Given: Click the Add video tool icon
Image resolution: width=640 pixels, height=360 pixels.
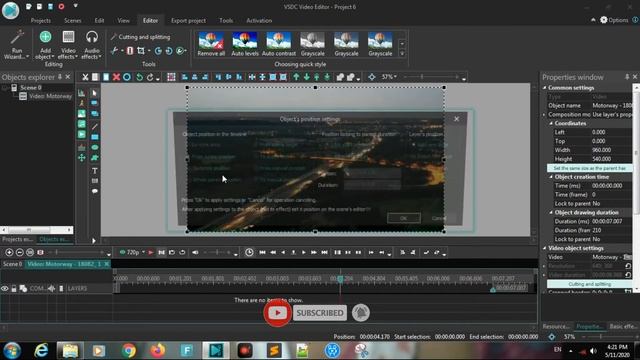Looking at the screenshot, I should (x=82, y=134).
